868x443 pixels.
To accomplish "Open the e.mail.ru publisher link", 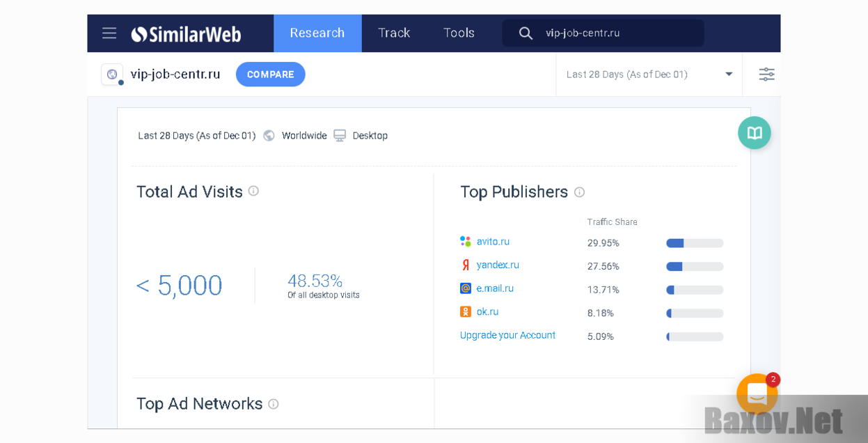I will [495, 288].
